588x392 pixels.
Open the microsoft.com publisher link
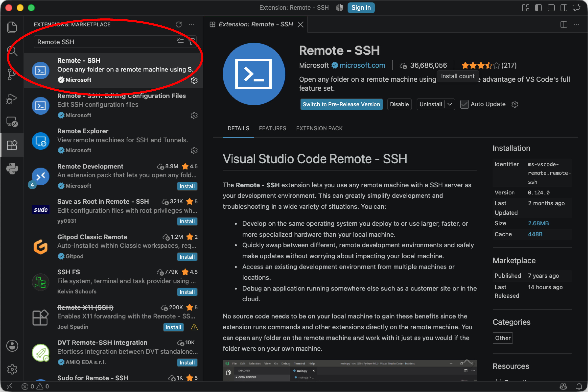coord(362,65)
